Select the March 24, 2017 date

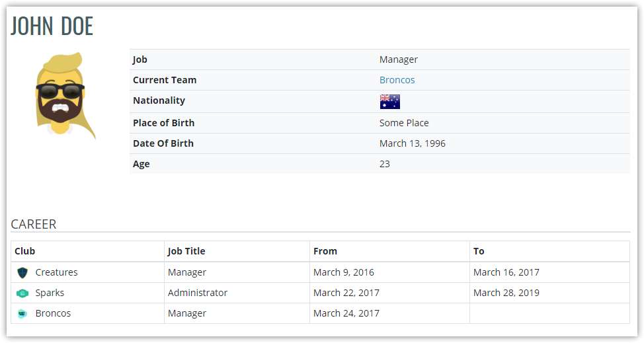[346, 313]
